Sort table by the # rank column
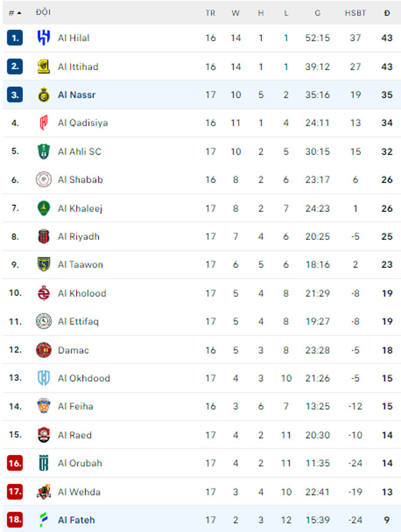This screenshot has height=532, width=401. click(x=15, y=13)
